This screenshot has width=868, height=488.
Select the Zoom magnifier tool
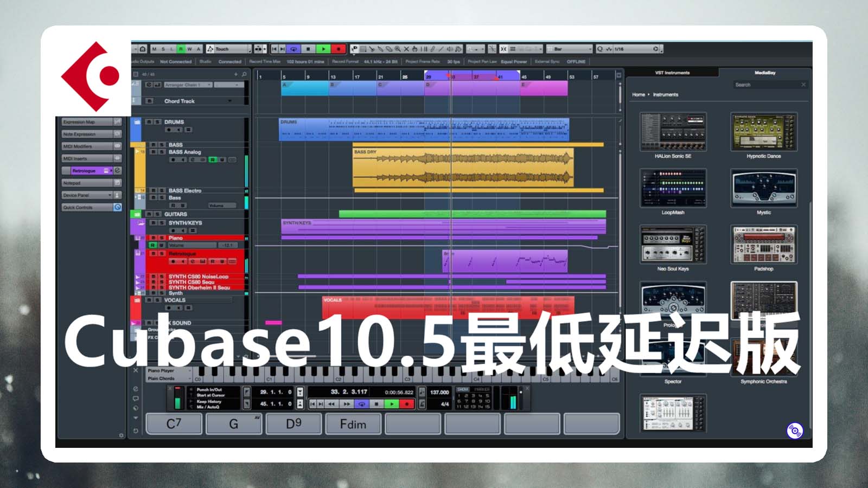[x=398, y=49]
